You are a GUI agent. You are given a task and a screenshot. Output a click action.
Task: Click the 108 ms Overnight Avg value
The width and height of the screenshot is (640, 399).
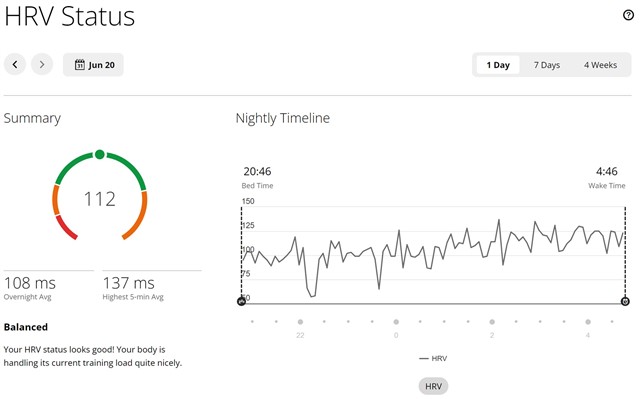tap(30, 283)
